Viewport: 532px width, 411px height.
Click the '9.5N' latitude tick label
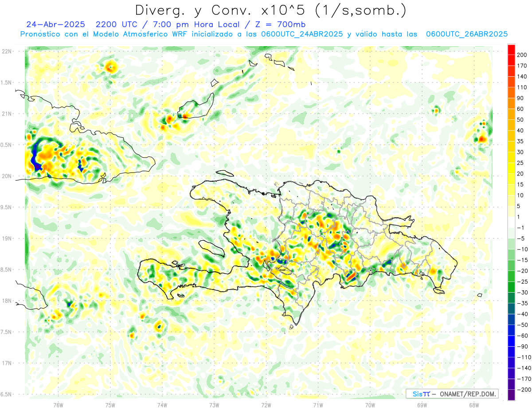7,207
